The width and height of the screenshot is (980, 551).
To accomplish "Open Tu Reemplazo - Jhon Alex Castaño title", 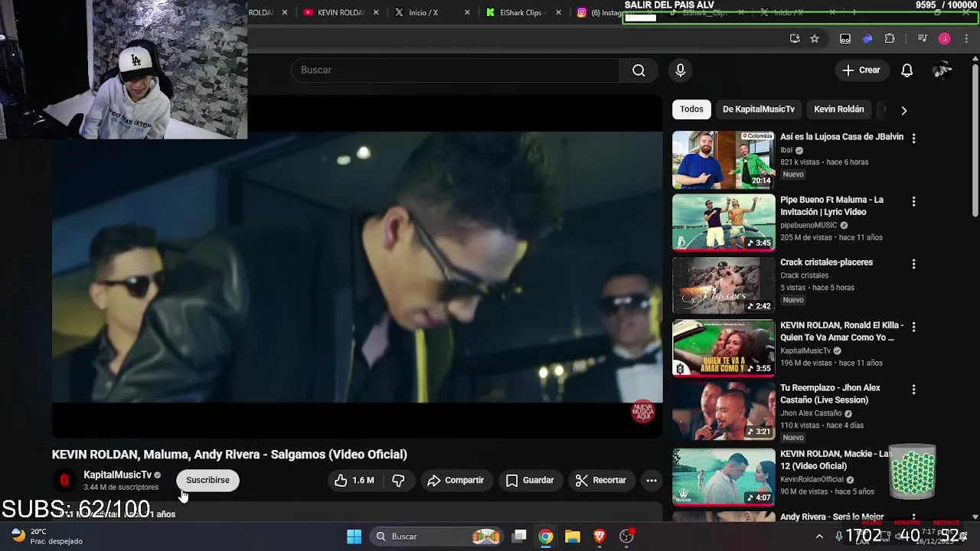I will point(830,394).
